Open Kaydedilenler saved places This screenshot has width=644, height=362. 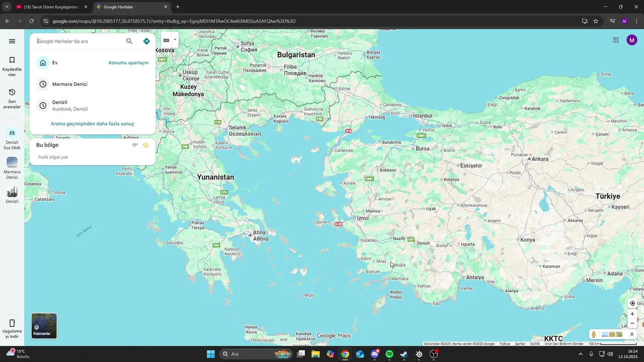pos(12,66)
